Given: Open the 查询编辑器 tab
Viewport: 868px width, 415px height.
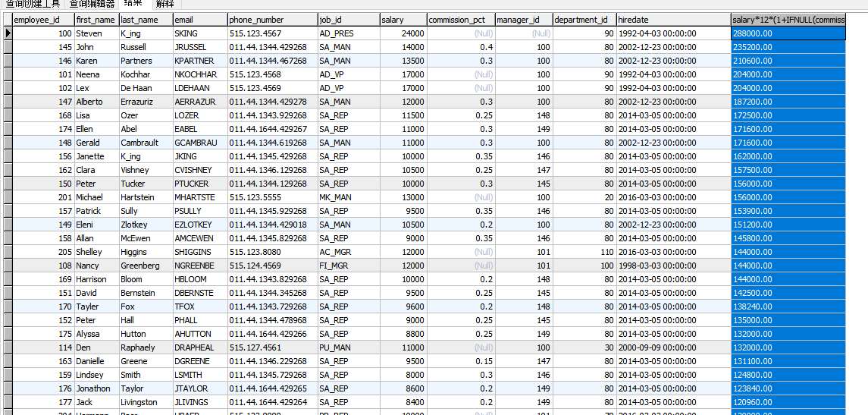Looking at the screenshot, I should [92, 3].
